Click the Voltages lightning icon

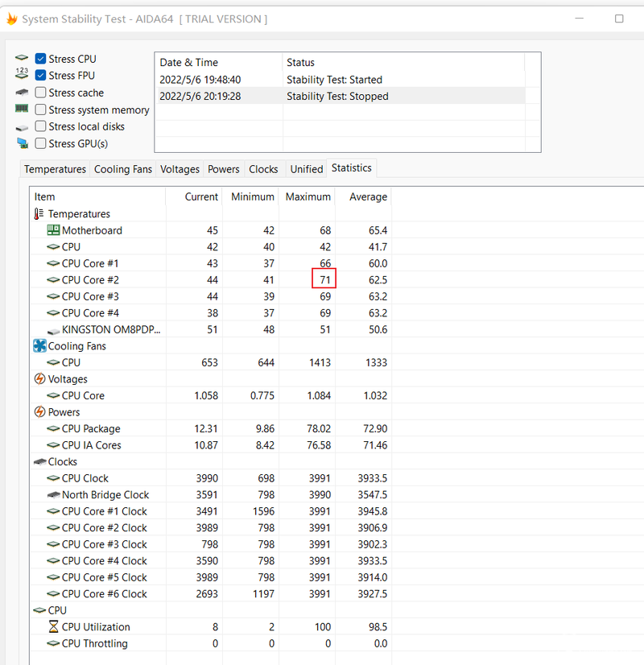coord(39,378)
